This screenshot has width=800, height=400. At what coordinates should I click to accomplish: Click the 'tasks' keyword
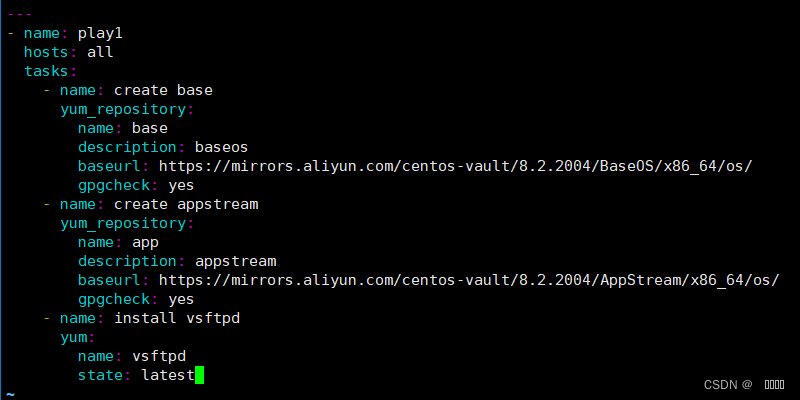coord(46,71)
